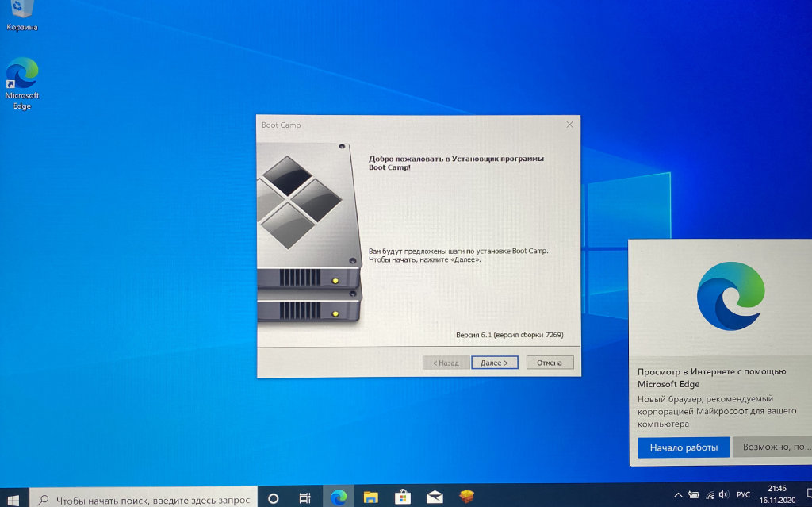Launch Microsoft Edge from the taskbar
This screenshot has height=507, width=812.
pyautogui.click(x=339, y=497)
